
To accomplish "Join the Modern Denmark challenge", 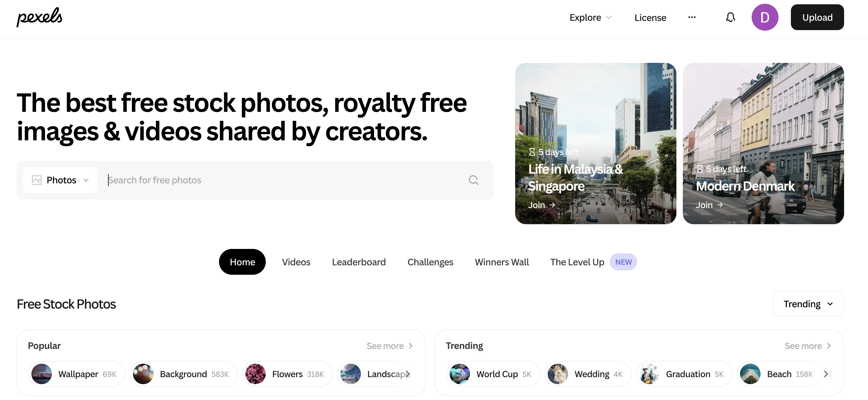I will click(709, 205).
